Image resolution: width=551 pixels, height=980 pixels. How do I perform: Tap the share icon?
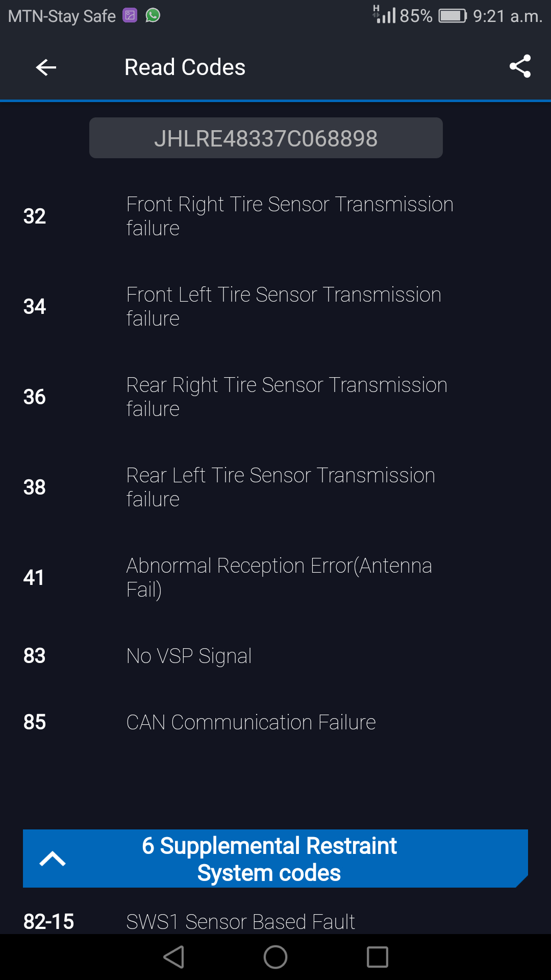click(x=520, y=67)
